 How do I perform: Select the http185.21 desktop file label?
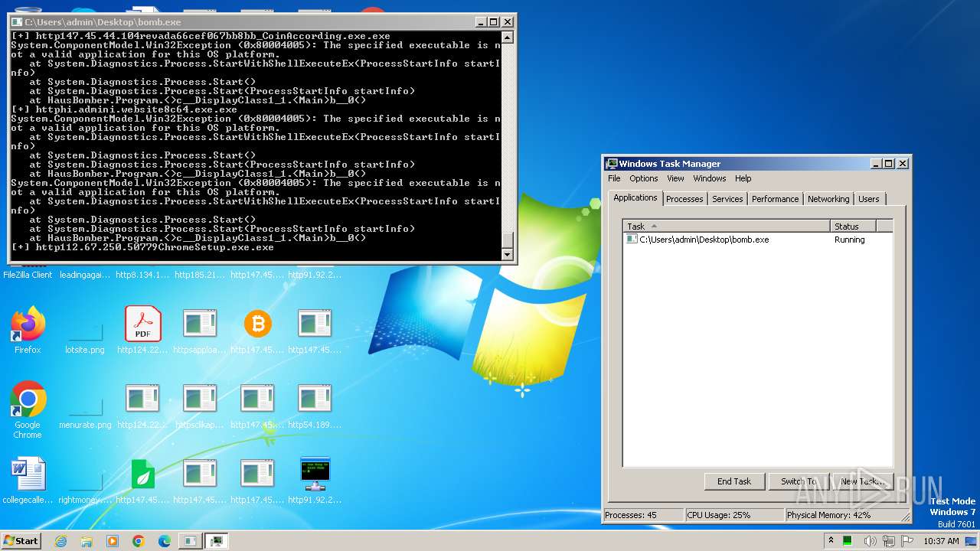coord(200,275)
